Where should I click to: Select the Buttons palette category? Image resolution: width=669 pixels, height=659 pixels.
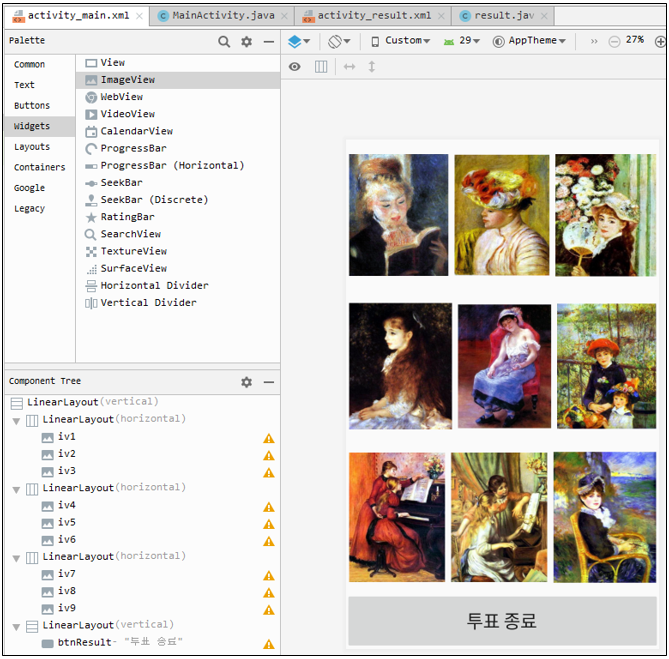pos(32,105)
